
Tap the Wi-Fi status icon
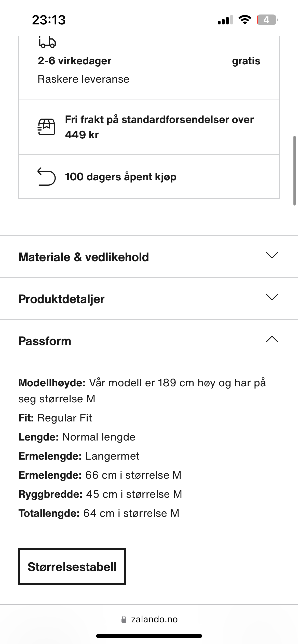click(245, 20)
